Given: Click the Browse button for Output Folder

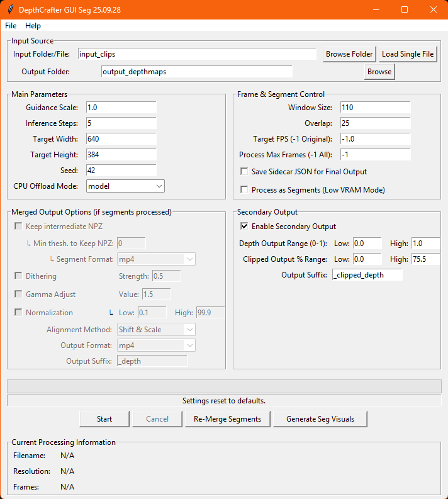Looking at the screenshot, I should 379,72.
